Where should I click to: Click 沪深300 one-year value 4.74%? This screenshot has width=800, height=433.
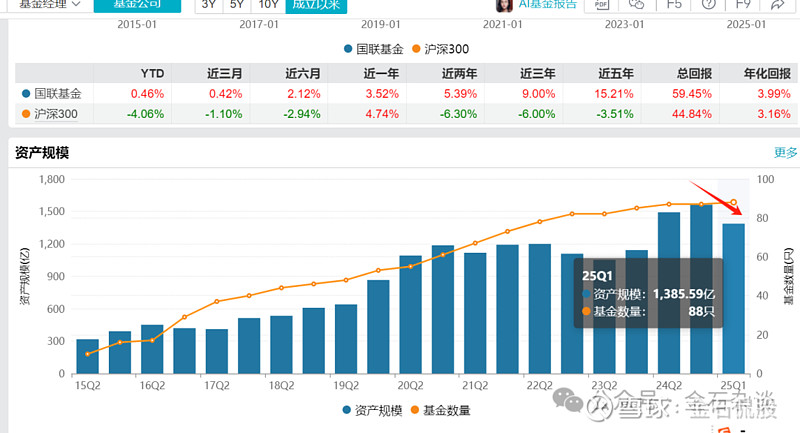[x=382, y=114]
